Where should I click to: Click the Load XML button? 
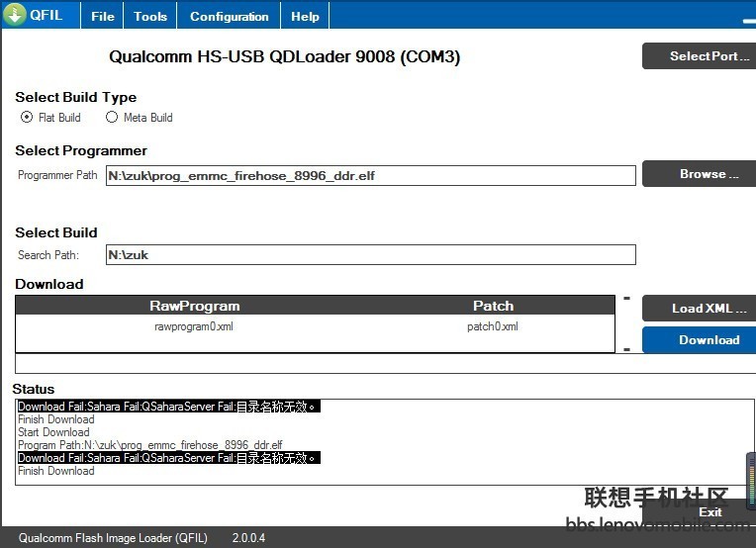pos(700,308)
